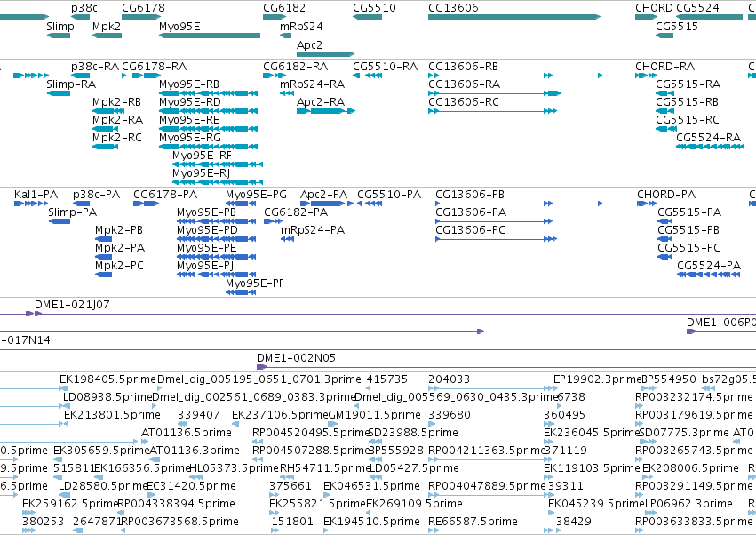The width and height of the screenshot is (756, 535).
Task: Click the CHORD gene label
Action: coord(654,8)
